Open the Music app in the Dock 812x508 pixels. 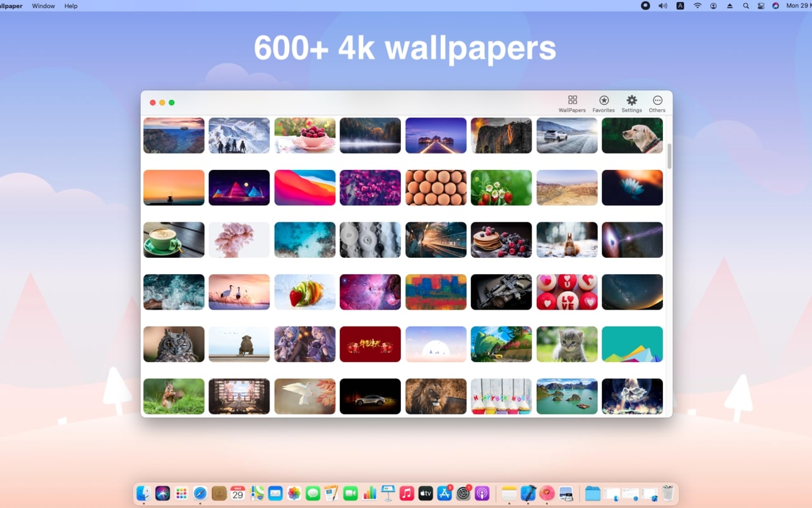click(x=406, y=493)
